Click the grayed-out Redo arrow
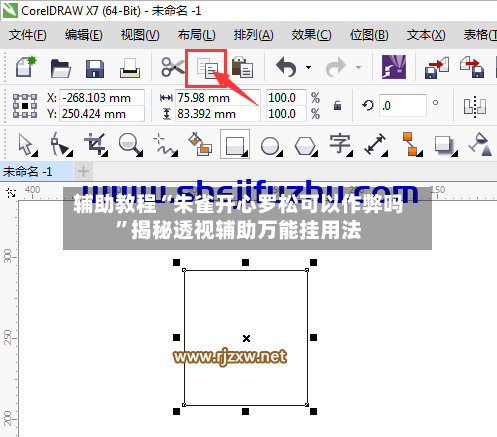The height and width of the screenshot is (437, 497). pos(336,67)
